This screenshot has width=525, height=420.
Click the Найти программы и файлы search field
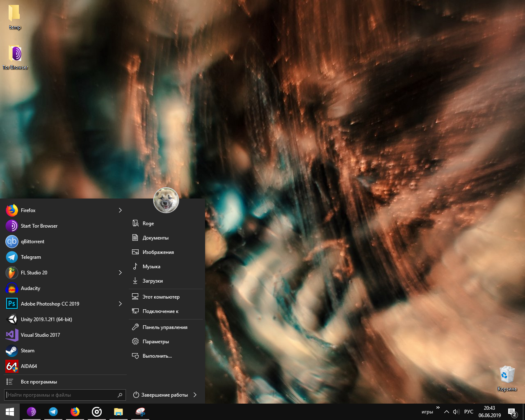[x=61, y=395]
